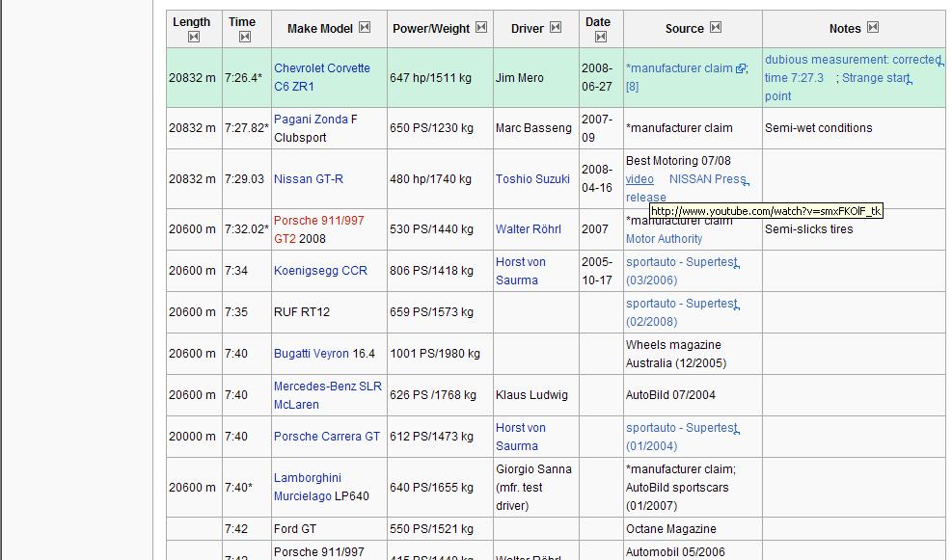
Task: Open sportauto Supertest (03/2006) link
Action: click(x=683, y=271)
